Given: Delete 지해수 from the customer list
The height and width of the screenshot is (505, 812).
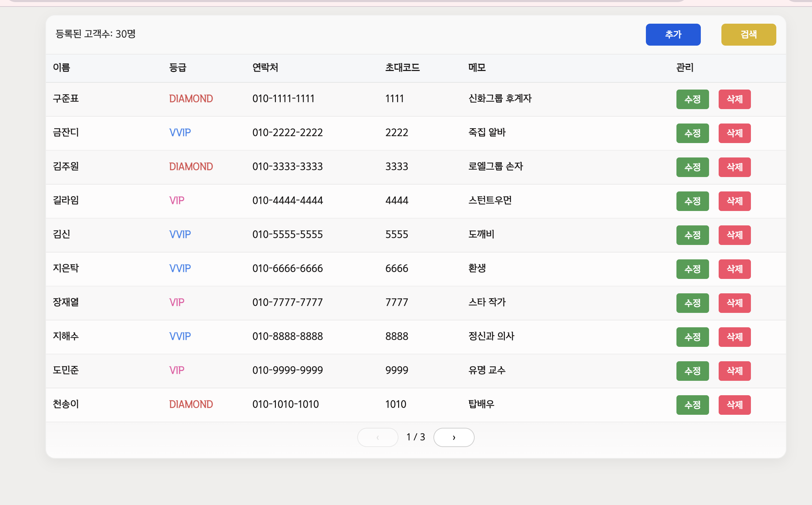Looking at the screenshot, I should click(x=734, y=337).
